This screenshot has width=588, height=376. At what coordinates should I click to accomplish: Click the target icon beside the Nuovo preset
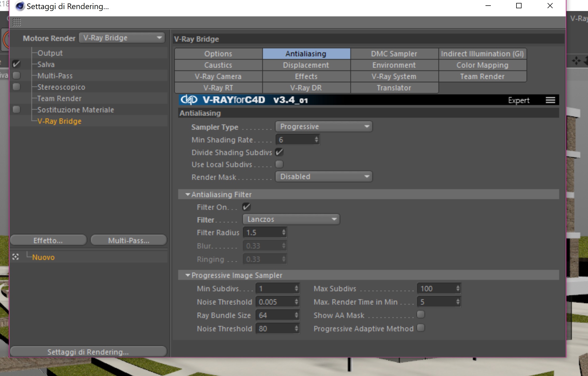point(15,257)
